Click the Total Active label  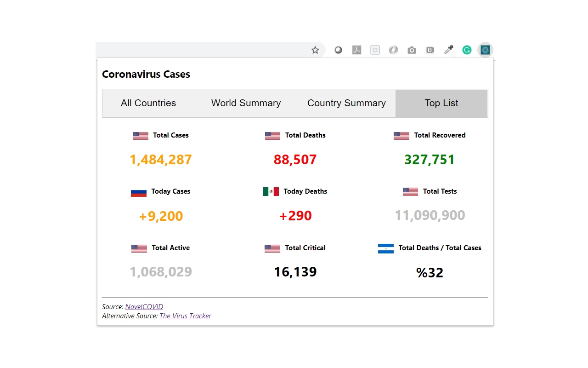click(171, 248)
